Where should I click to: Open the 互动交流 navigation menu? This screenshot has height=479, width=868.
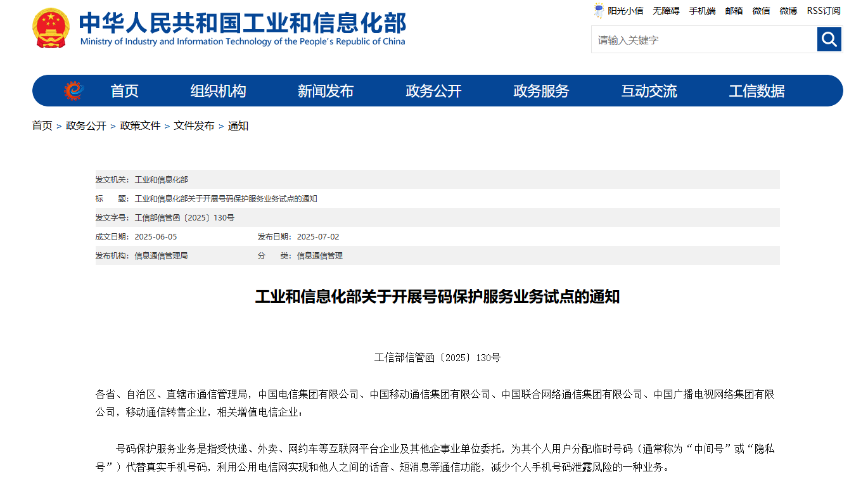(x=649, y=91)
